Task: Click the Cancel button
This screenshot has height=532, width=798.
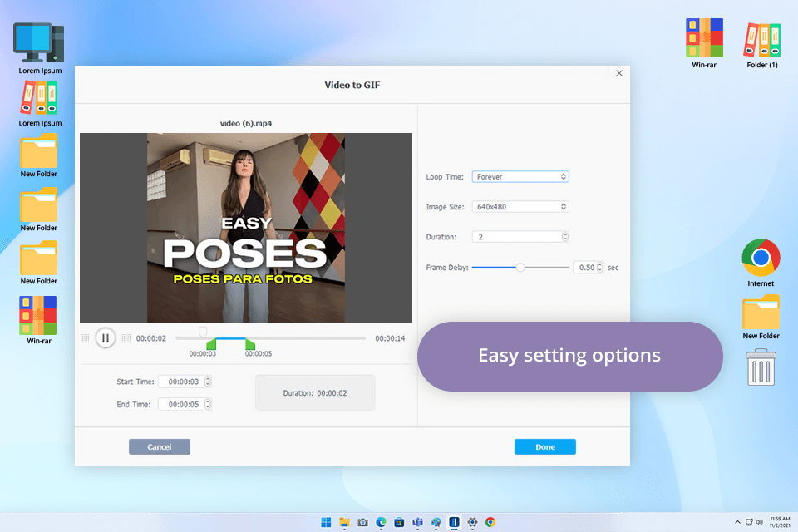Action: [160, 446]
